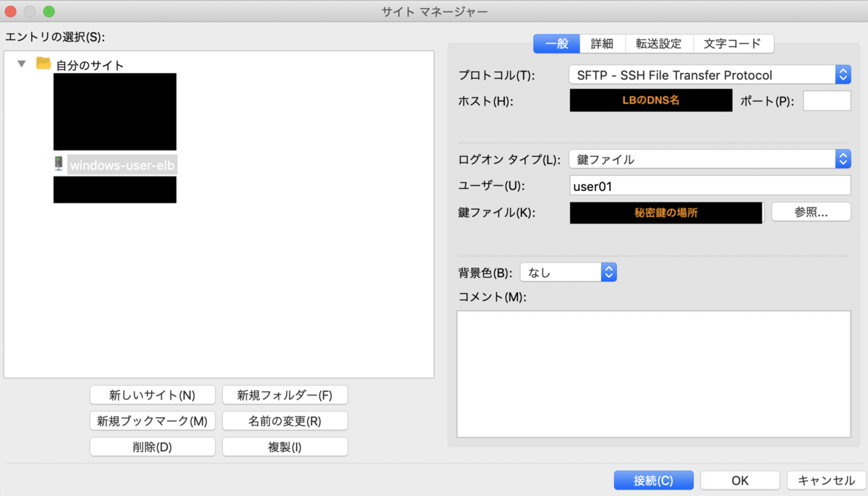Delete the entry with 削除

[152, 446]
